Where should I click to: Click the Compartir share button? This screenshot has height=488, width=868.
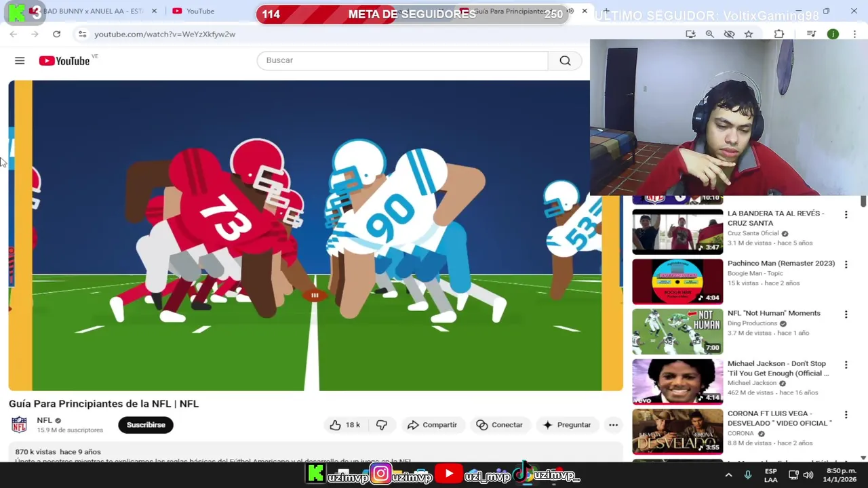click(432, 425)
